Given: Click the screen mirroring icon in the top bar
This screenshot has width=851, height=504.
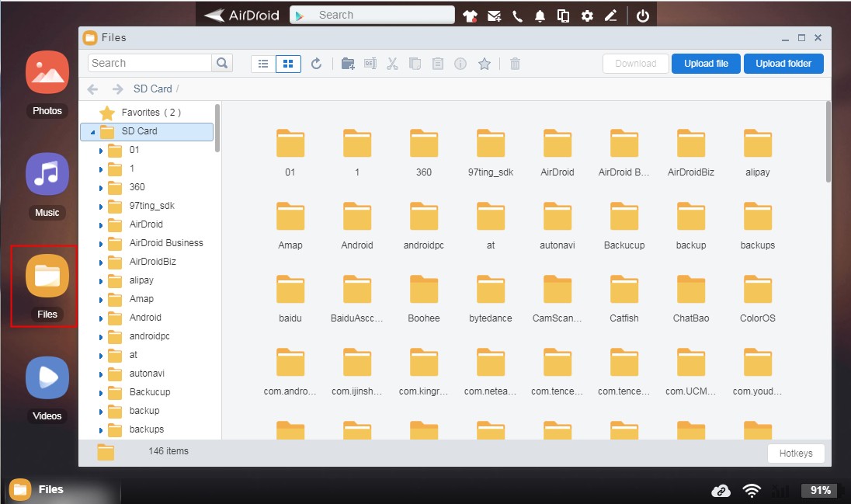Looking at the screenshot, I should [x=563, y=14].
